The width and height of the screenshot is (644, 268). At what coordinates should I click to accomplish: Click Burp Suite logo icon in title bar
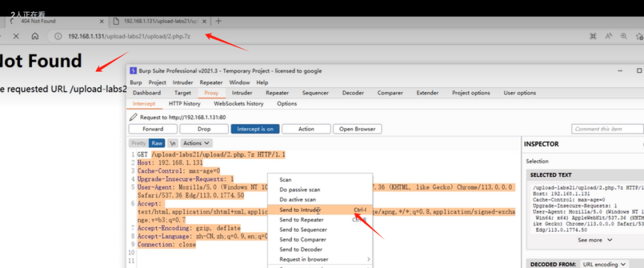133,70
